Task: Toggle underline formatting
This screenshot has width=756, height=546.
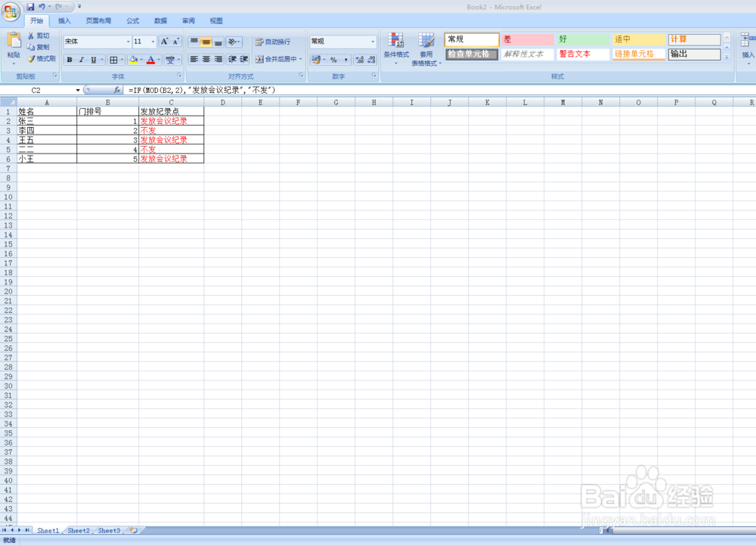Action: click(94, 60)
